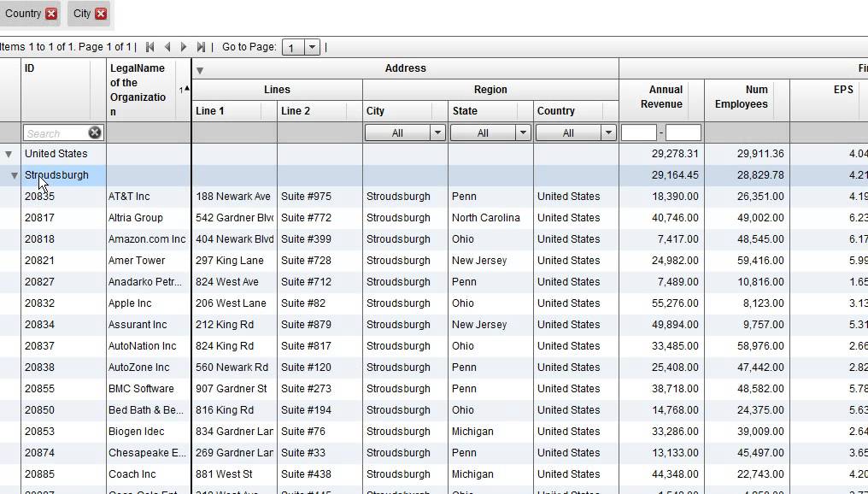Click the ID search input field

pos(54,133)
